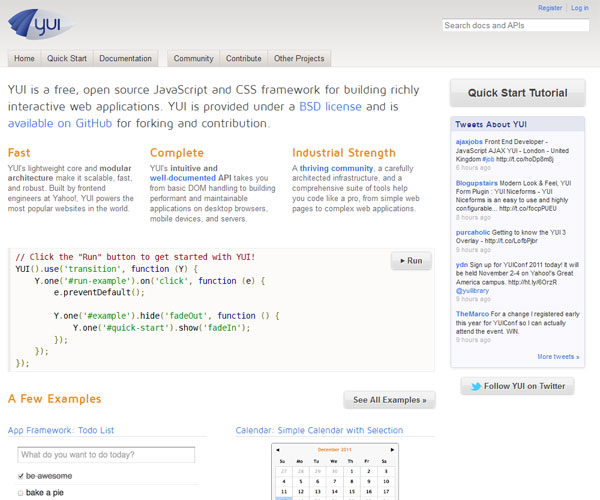Uncheck the 'be awesome' todo item

(x=20, y=476)
